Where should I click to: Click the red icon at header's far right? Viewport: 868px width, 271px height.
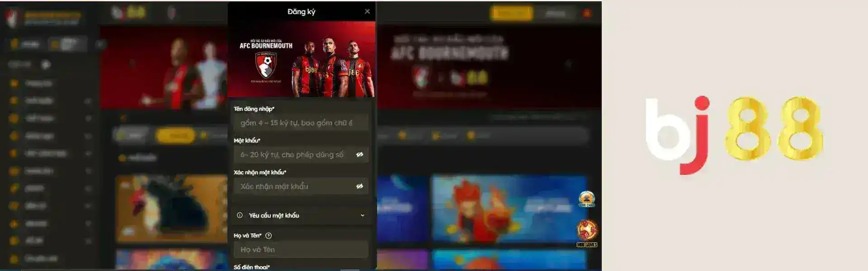tap(587, 13)
